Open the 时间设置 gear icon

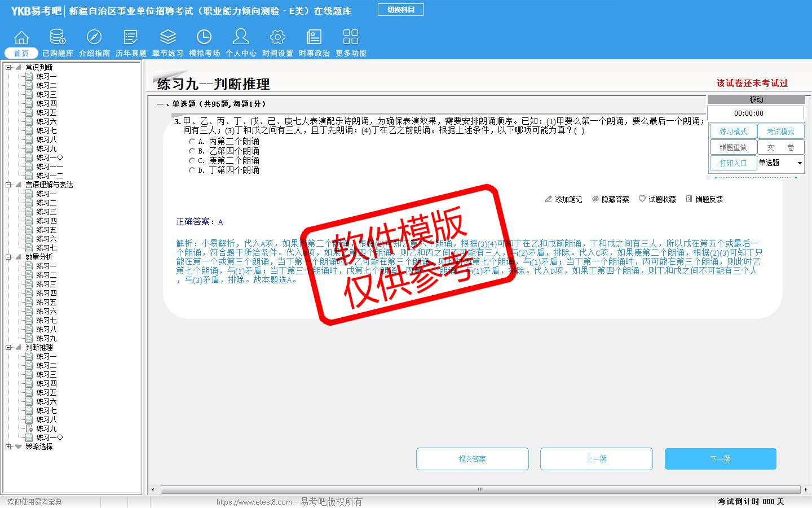coord(277,38)
